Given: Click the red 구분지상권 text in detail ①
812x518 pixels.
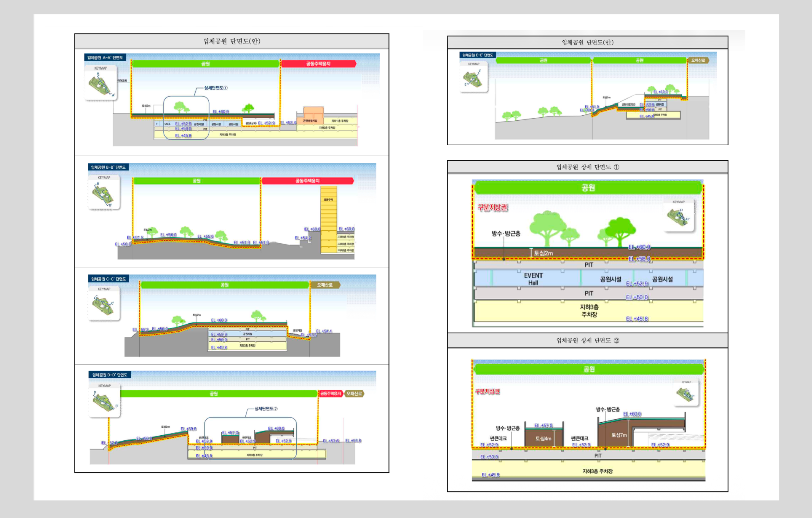Looking at the screenshot, I should click(x=492, y=208).
